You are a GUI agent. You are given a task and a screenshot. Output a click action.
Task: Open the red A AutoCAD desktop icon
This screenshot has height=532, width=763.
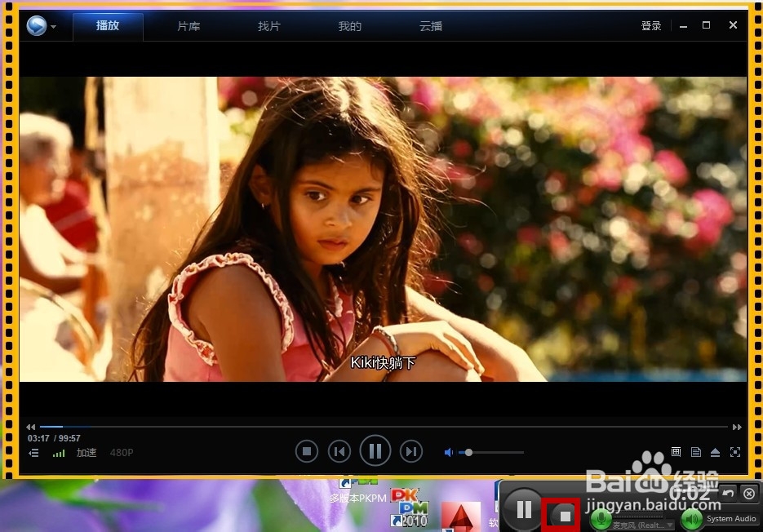click(x=460, y=517)
